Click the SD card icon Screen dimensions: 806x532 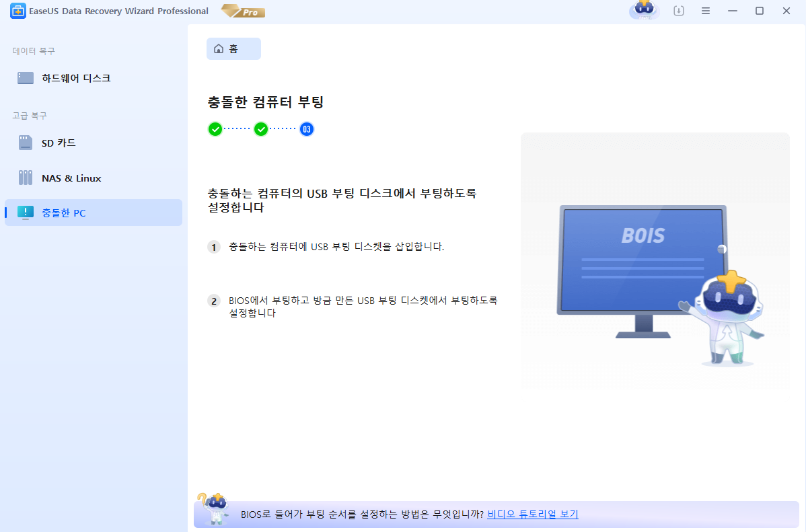tap(25, 143)
